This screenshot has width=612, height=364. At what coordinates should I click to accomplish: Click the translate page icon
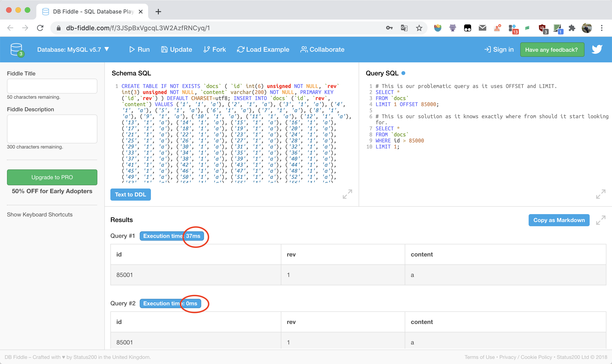tap(404, 28)
